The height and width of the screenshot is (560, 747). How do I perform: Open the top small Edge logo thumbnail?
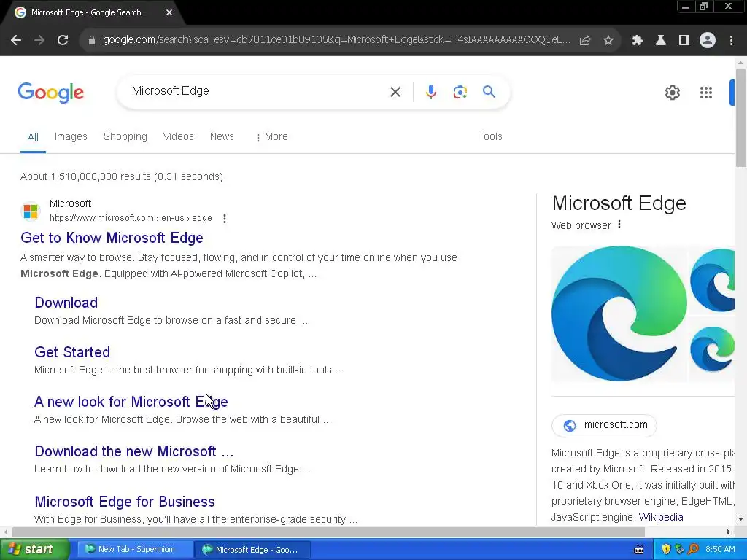click(x=712, y=280)
